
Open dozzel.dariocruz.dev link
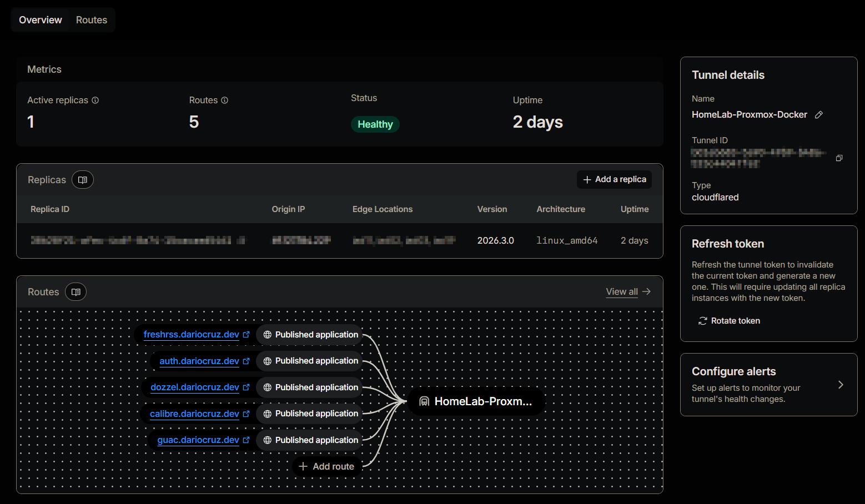pyautogui.click(x=195, y=387)
